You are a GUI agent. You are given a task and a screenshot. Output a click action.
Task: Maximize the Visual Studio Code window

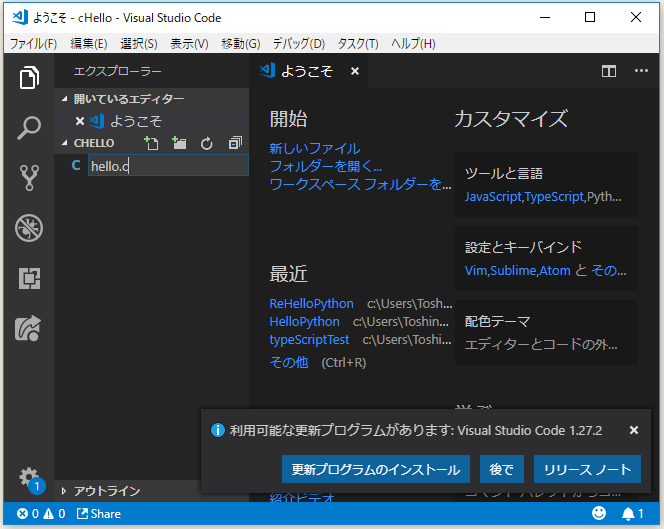click(x=590, y=17)
